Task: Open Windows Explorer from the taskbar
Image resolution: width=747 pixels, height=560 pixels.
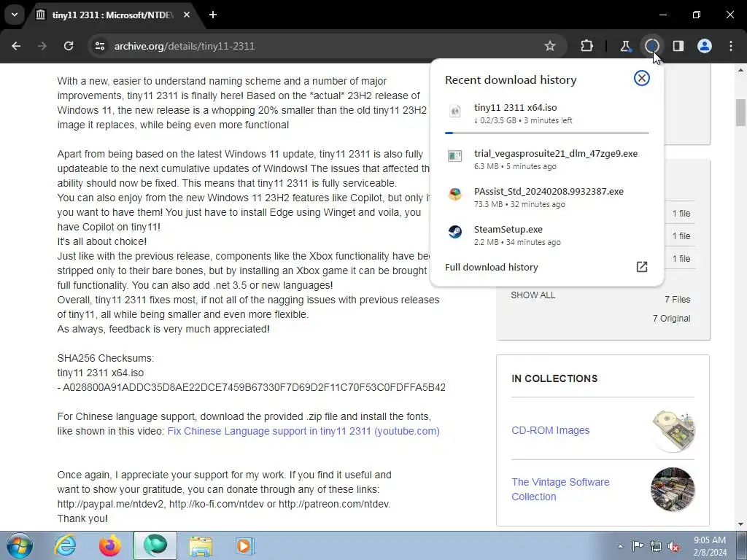Action: click(201, 545)
